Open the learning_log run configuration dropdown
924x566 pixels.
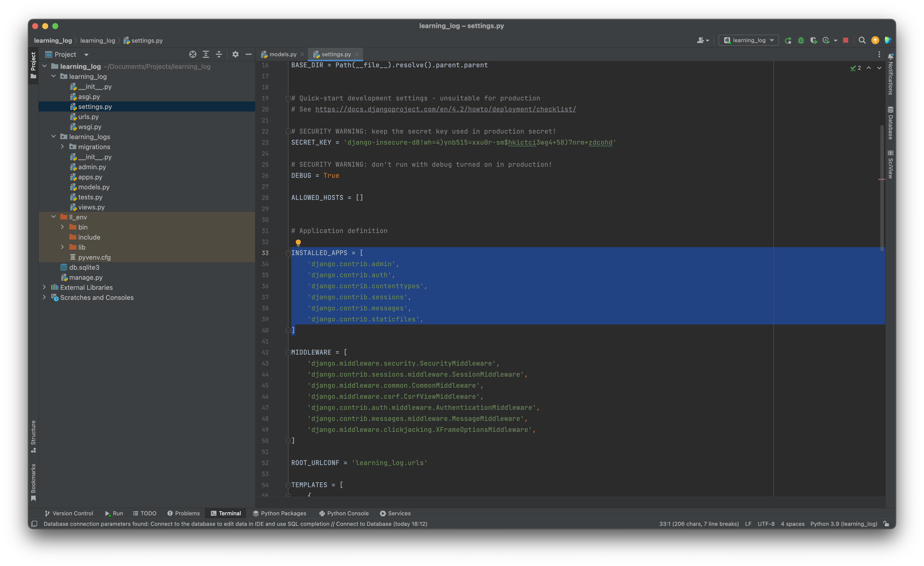click(x=749, y=40)
